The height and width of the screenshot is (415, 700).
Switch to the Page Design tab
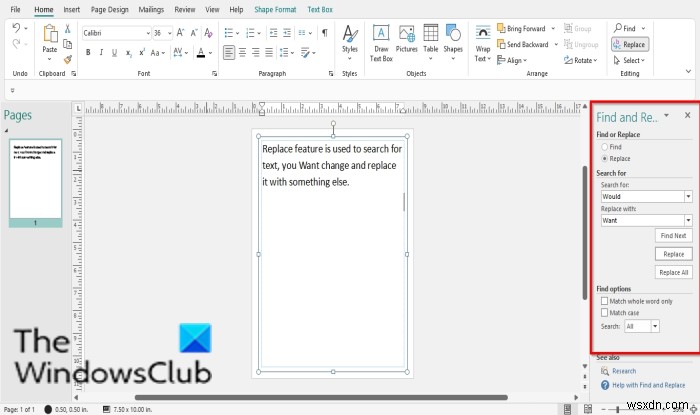click(109, 9)
